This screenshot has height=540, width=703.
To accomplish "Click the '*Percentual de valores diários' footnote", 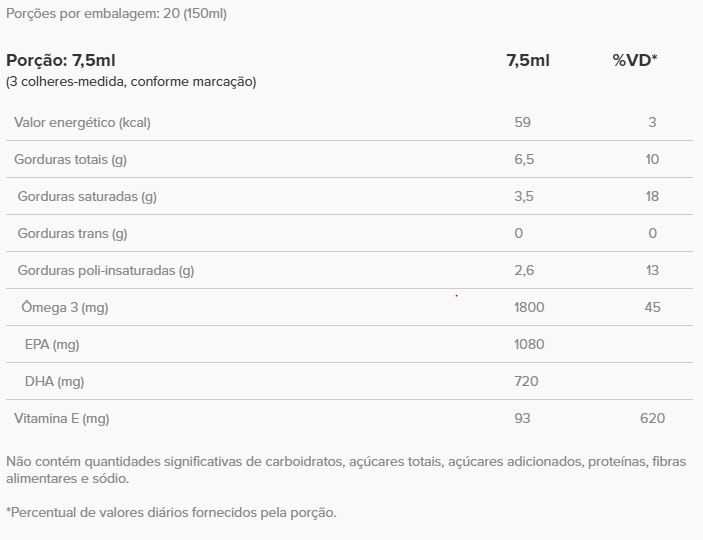I will pyautogui.click(x=171, y=512).
